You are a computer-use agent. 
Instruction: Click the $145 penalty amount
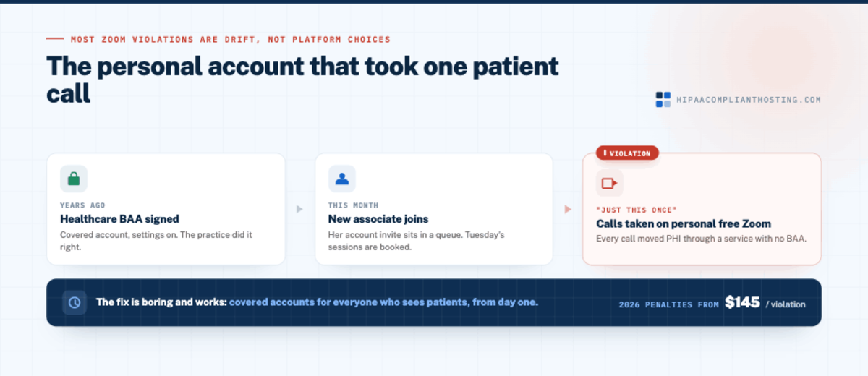pyautogui.click(x=742, y=302)
